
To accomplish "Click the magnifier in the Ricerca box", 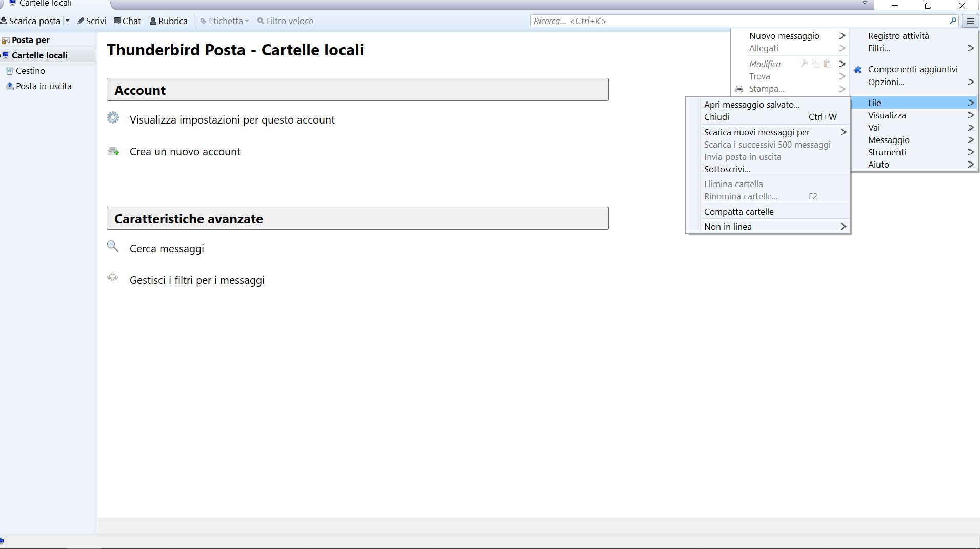I will pyautogui.click(x=952, y=21).
